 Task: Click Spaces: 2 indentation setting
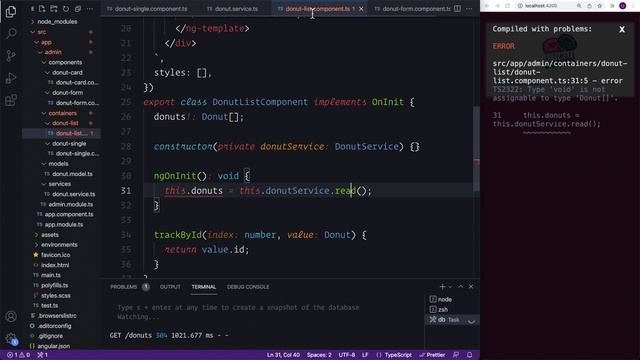319,355
